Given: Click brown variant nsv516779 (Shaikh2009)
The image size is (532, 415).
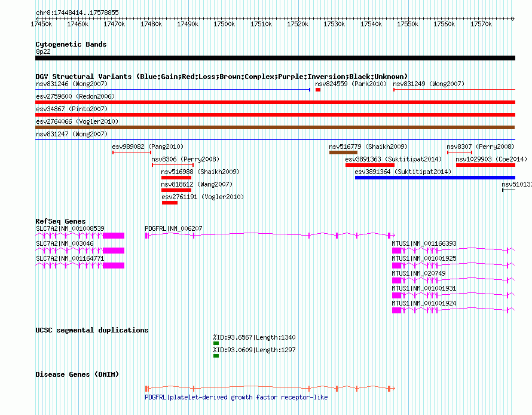Looking at the screenshot, I should tap(343, 152).
